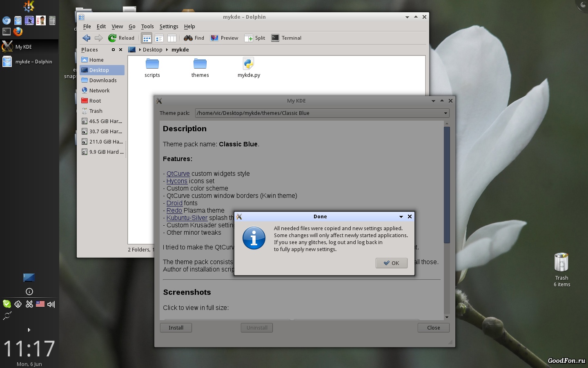
Task: Select the mykde.py file
Action: click(249, 68)
